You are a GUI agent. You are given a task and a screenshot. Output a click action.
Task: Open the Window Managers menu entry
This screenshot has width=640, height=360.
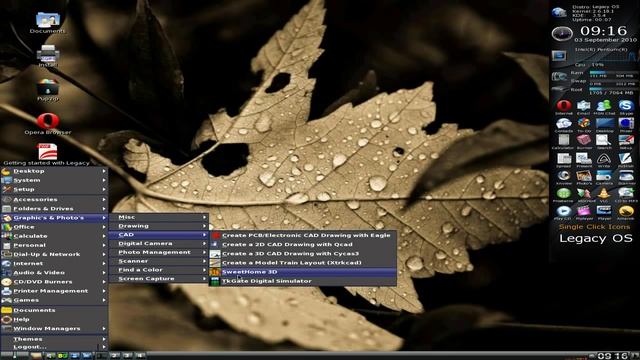pyautogui.click(x=54, y=329)
